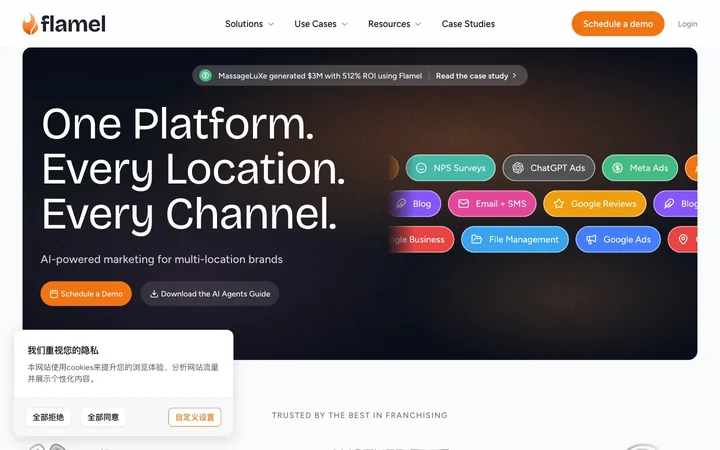Click the megaphone icon on Google Ads pill
The width and height of the screenshot is (720, 450).
(x=591, y=240)
